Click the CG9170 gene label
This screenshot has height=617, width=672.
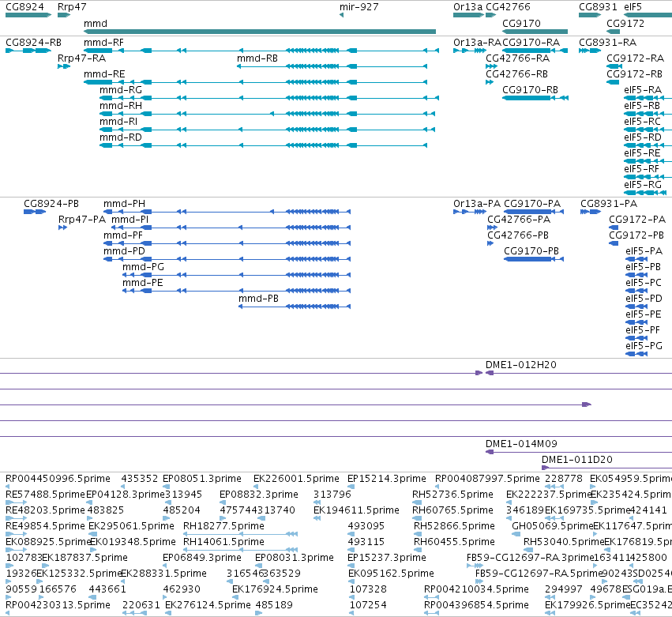click(522, 23)
